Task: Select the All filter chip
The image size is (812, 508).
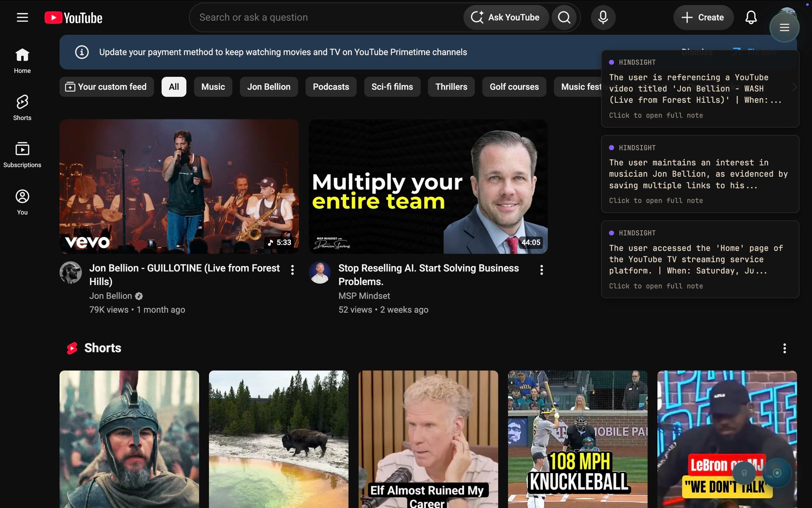Action: pyautogui.click(x=174, y=87)
